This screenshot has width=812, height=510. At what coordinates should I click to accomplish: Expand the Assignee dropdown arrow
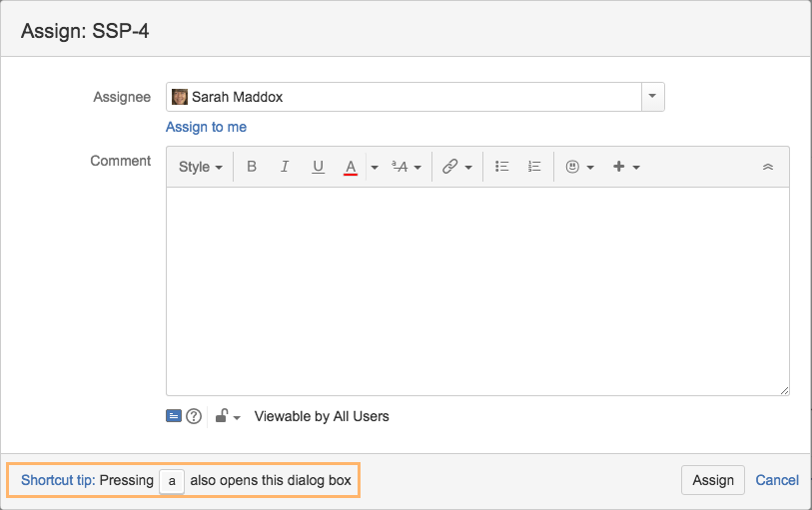click(x=652, y=97)
